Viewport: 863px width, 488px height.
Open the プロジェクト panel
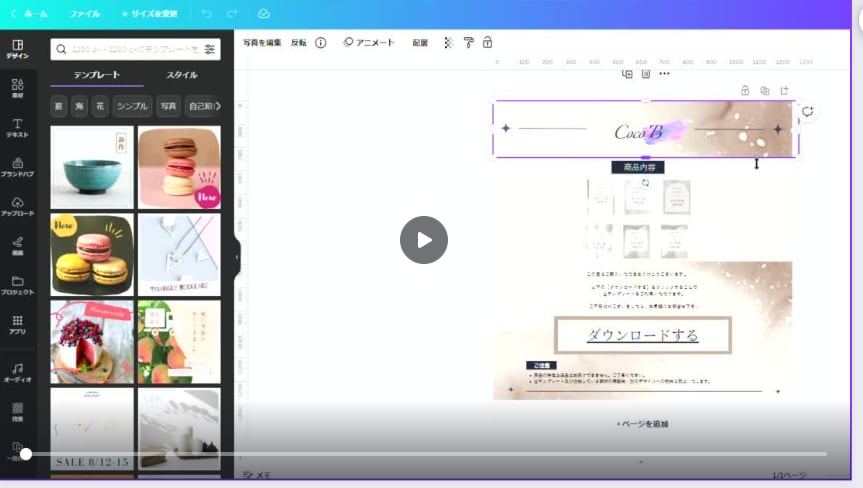18,285
